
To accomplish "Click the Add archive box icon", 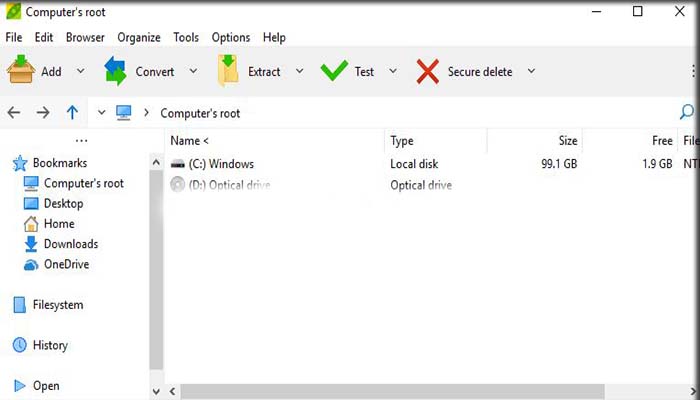I will click(21, 69).
